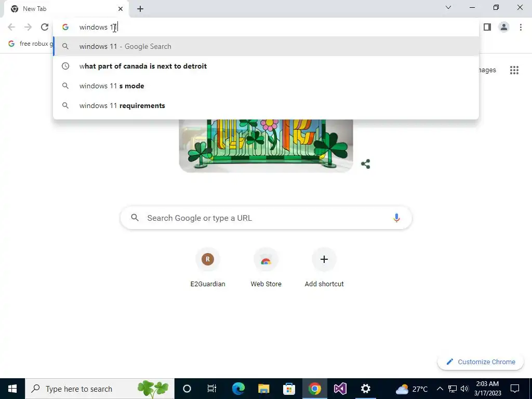532x399 pixels.
Task: Open the St. Patrick's Day doodle
Action: (x=266, y=146)
